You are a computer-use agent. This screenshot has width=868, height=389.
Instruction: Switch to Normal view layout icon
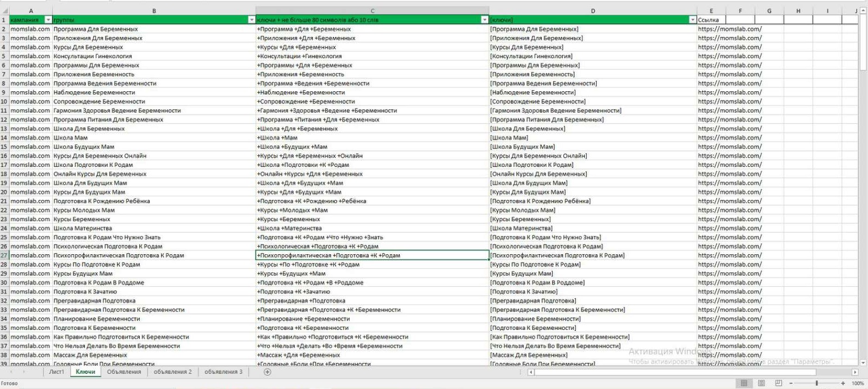coord(744,383)
